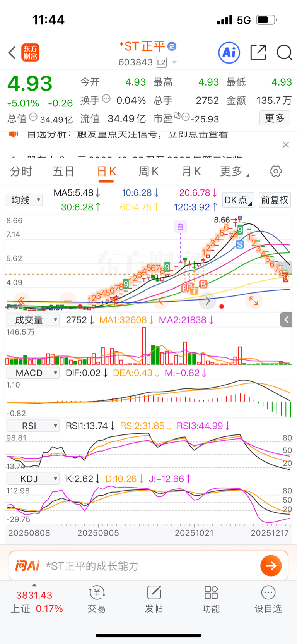Open the DK点 selector
297x644 pixels.
click(x=238, y=200)
